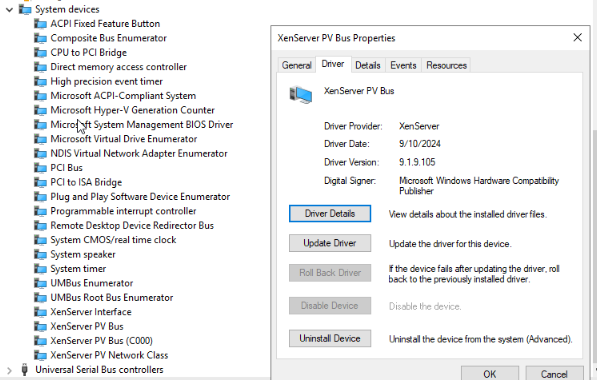Click the Microsoft Windows Hardware Compatibility Publisher text
The height and width of the screenshot is (380, 597).
pyautogui.click(x=479, y=185)
